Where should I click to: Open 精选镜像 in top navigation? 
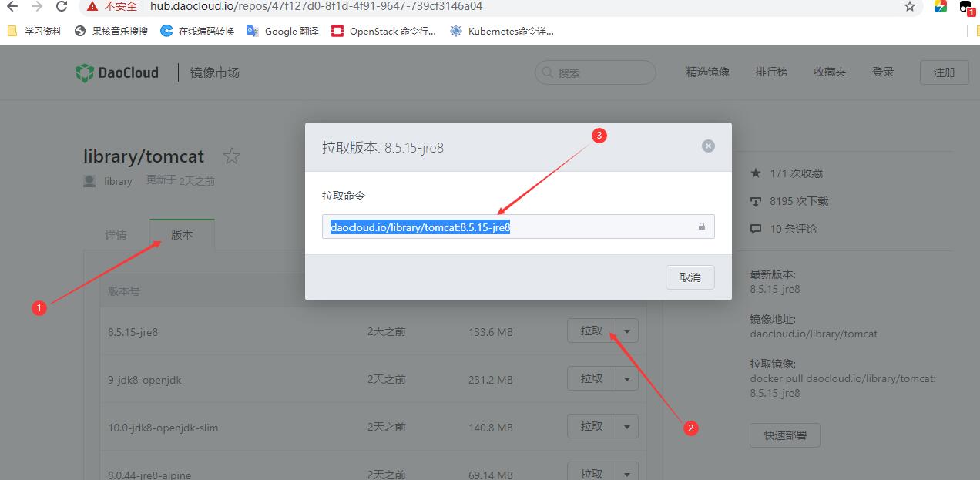point(708,72)
